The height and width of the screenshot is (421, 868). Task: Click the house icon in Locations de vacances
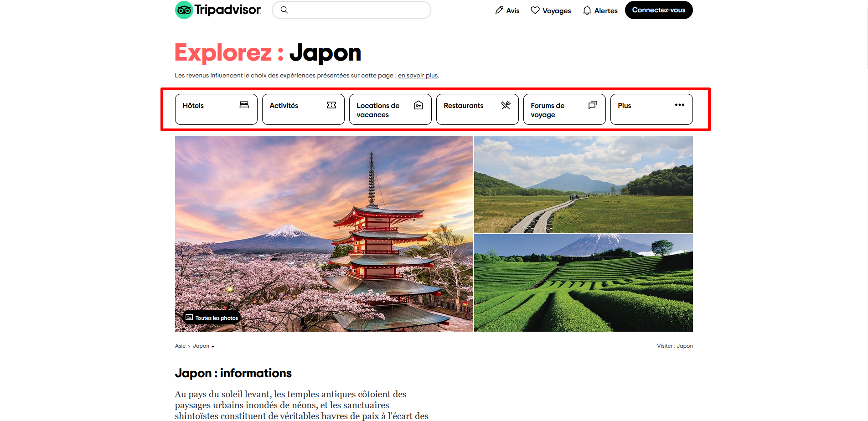418,105
